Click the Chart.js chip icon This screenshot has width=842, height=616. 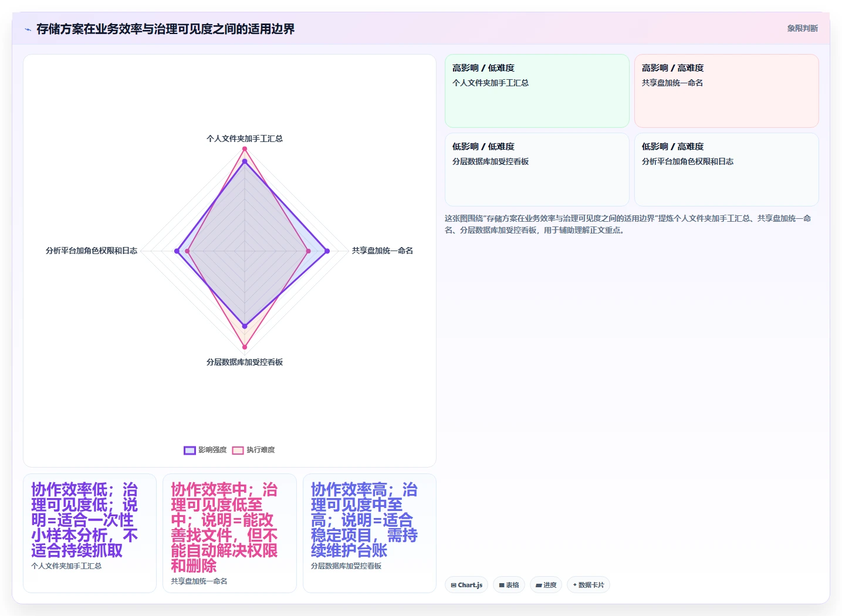(454, 585)
